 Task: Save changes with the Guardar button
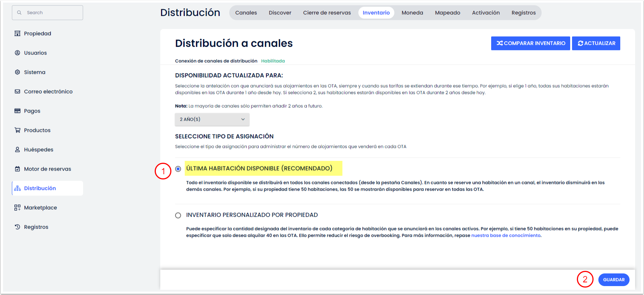614,280
